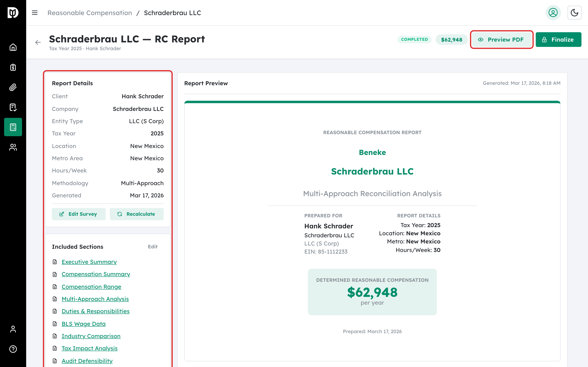Screen dimensions: 588x367
Task: Select the billing clipboard icon in sidebar
Action: click(13, 67)
